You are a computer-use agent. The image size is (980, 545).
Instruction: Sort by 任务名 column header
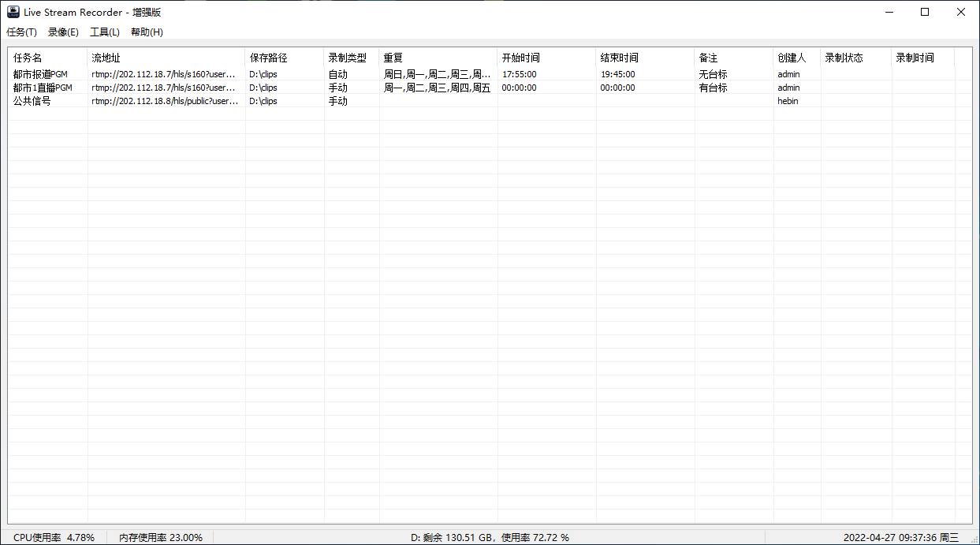tap(47, 58)
